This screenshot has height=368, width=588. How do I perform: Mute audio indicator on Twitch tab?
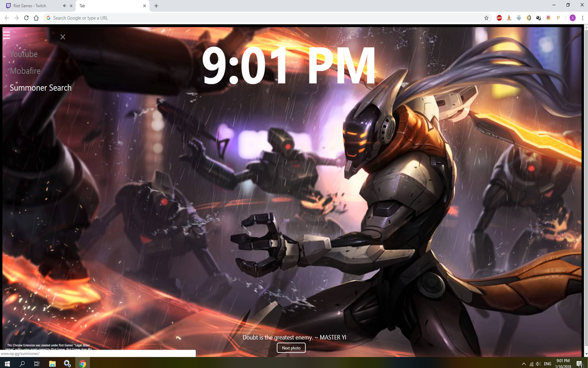[64, 6]
